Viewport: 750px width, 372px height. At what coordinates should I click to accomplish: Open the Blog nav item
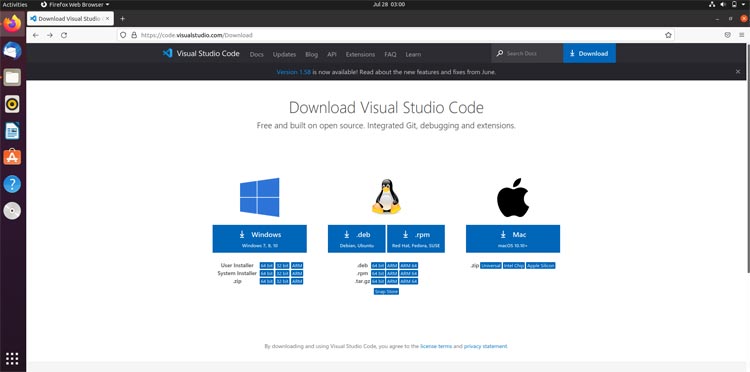tap(311, 54)
